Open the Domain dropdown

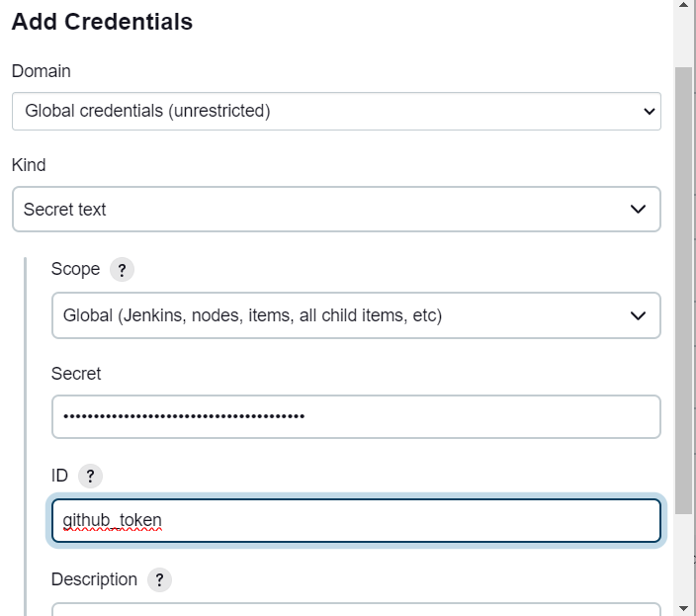click(336, 111)
